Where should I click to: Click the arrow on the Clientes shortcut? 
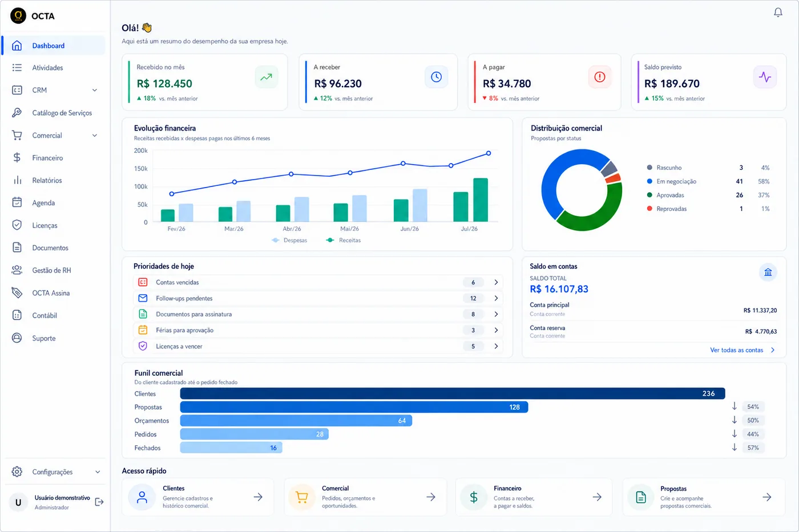pyautogui.click(x=258, y=497)
